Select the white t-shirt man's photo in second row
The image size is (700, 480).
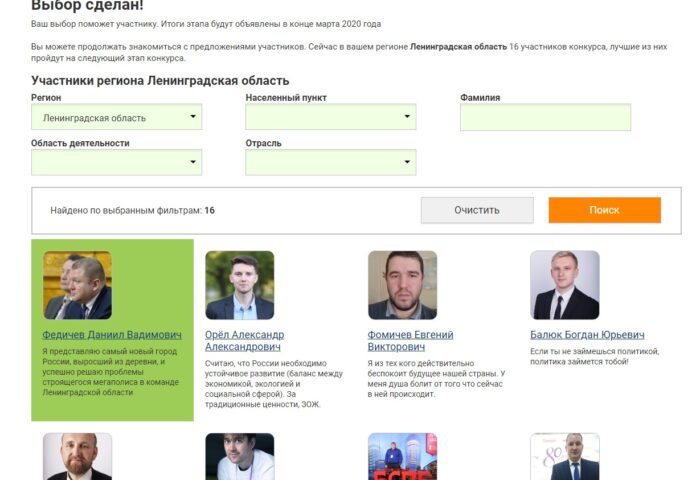coord(240,456)
